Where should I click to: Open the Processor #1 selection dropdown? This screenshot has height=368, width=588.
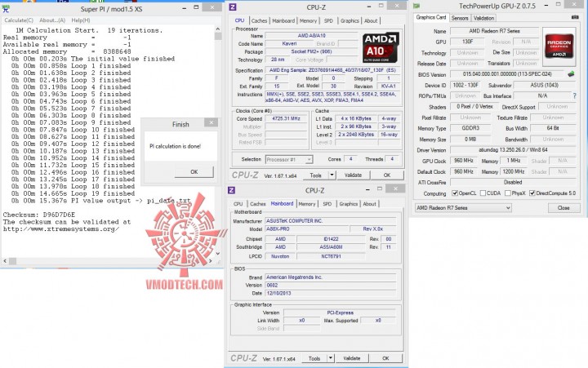click(289, 160)
